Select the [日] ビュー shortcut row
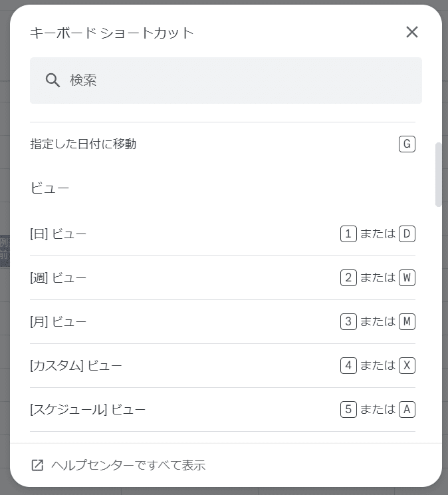Viewport: 448px width, 495px height. (223, 234)
